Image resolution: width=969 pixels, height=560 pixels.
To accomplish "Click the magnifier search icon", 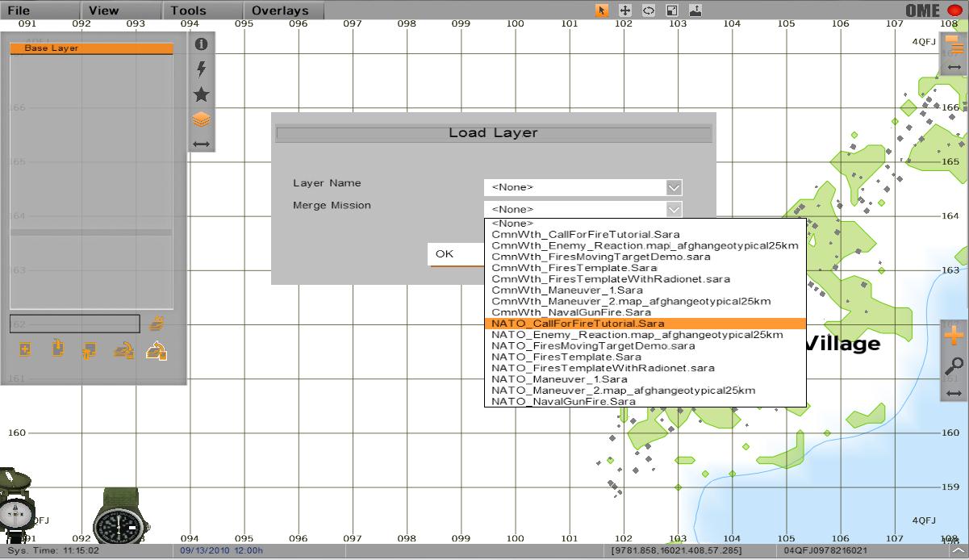I will 954,366.
